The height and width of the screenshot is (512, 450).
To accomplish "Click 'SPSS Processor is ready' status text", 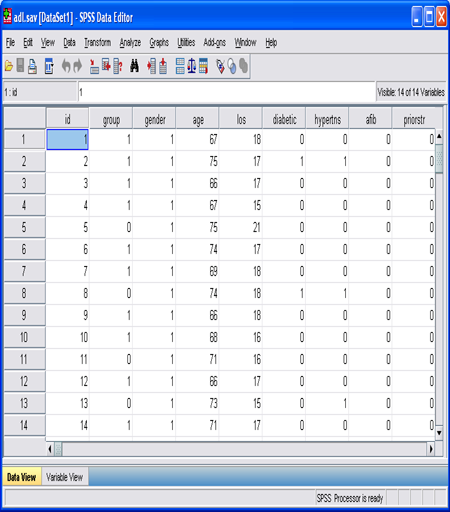I will point(350,498).
